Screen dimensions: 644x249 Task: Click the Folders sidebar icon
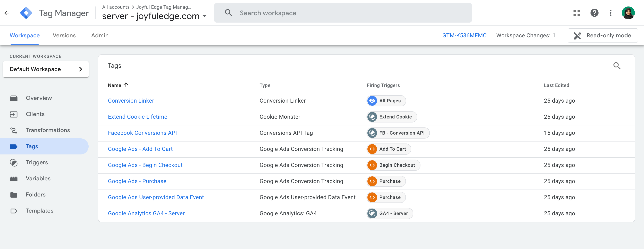pos(13,195)
